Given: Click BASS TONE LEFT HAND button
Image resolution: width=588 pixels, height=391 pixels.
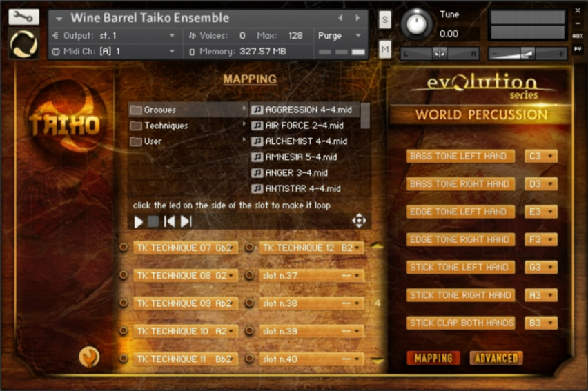Looking at the screenshot, I should point(460,156).
